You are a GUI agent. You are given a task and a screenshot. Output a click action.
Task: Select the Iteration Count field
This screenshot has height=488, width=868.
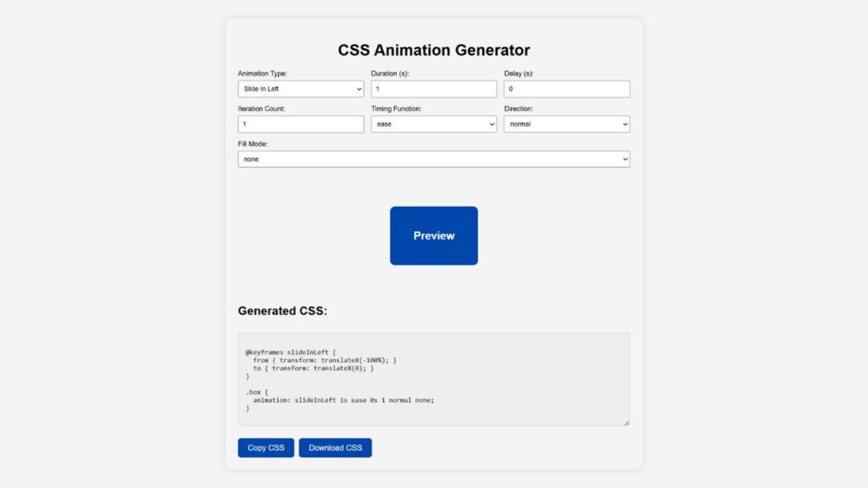300,124
